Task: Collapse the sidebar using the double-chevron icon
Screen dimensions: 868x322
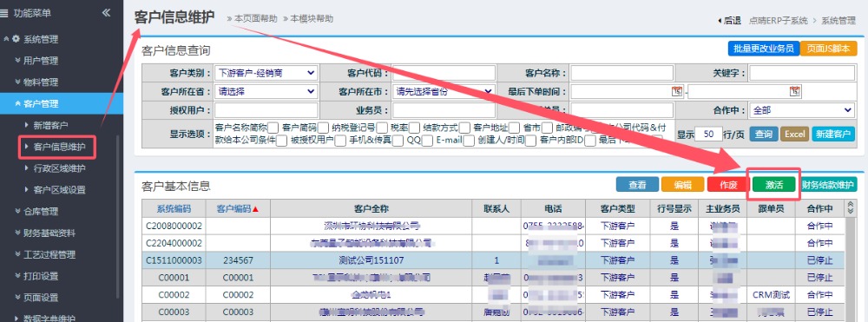Action: click(106, 13)
